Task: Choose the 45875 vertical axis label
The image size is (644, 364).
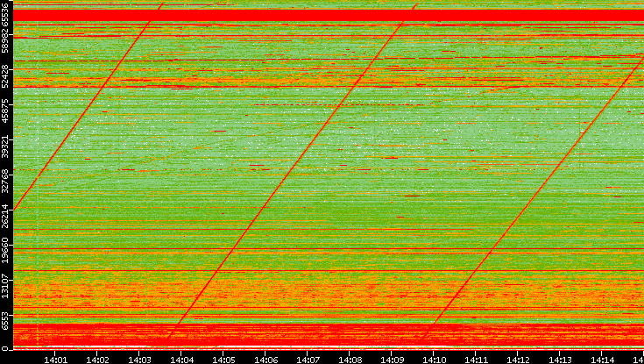Action: click(x=4, y=111)
